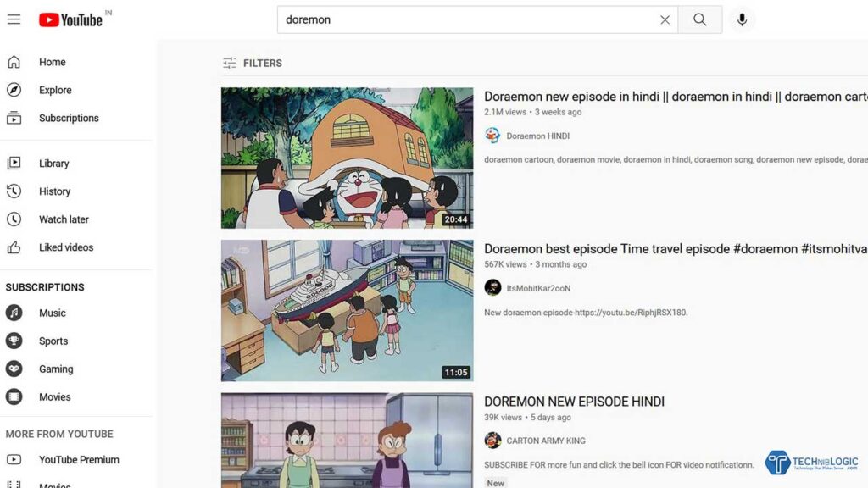Open Explore in the sidebar
Screen dimensions: 868x488
coord(55,90)
